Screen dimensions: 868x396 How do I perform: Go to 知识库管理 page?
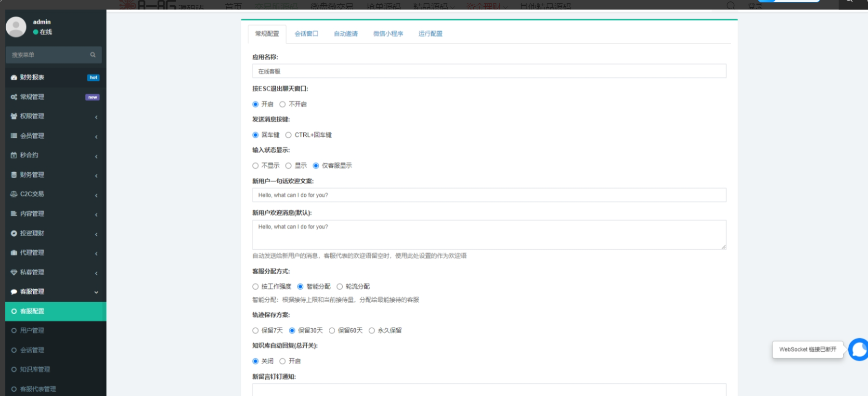point(35,370)
